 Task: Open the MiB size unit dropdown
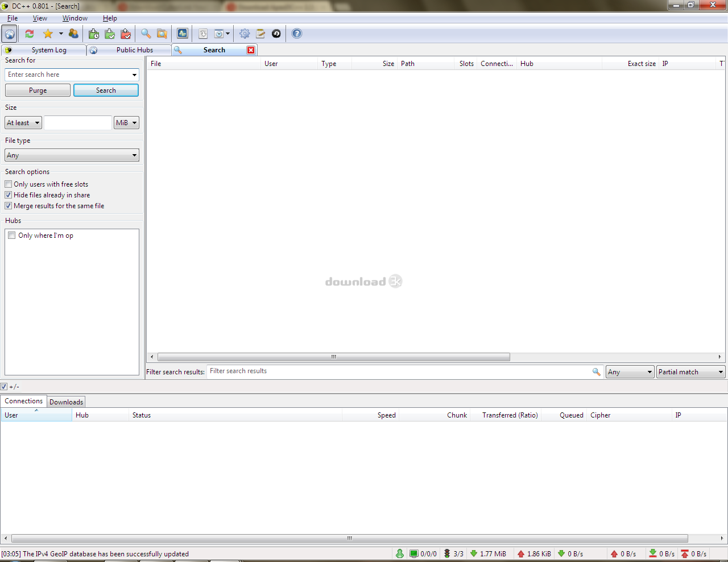(126, 123)
